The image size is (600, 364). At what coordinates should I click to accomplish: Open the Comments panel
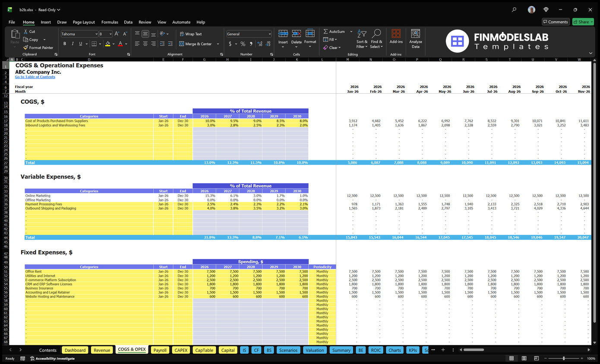click(x=556, y=22)
